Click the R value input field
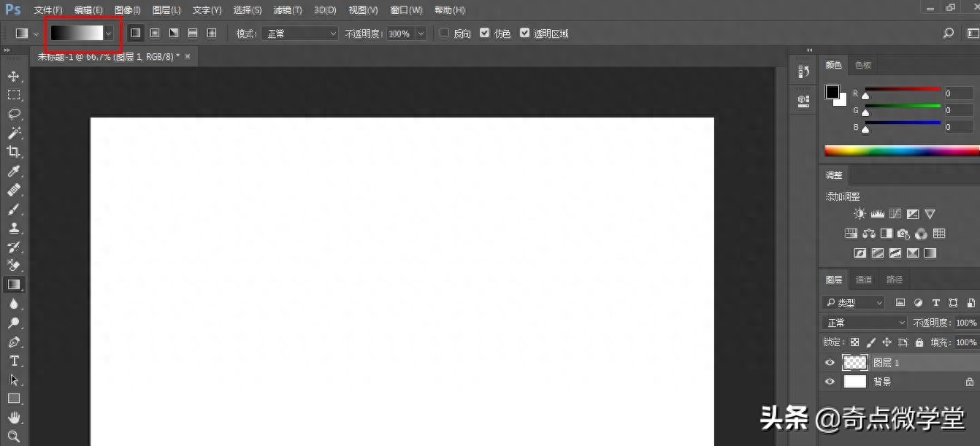This screenshot has height=446, width=980. (958, 93)
